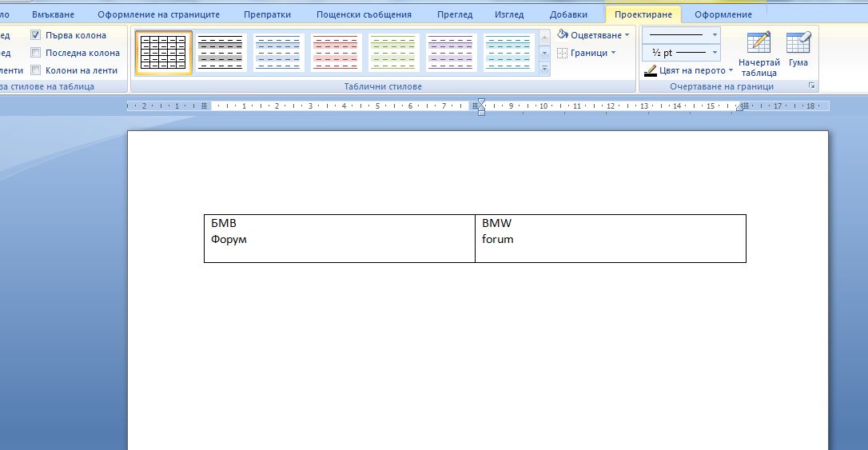
Task: Open the Добавки (Add-ins) tab
Action: [568, 14]
